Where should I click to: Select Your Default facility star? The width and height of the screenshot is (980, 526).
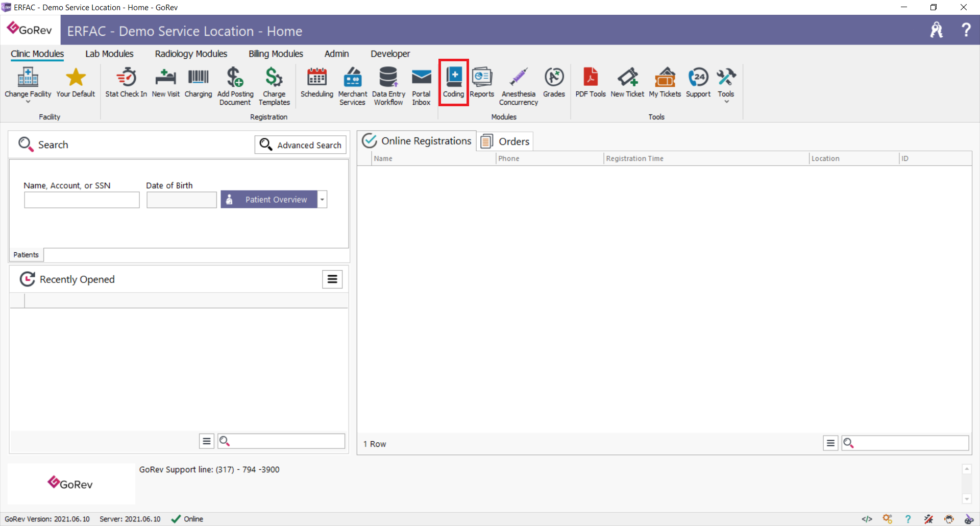pyautogui.click(x=76, y=83)
